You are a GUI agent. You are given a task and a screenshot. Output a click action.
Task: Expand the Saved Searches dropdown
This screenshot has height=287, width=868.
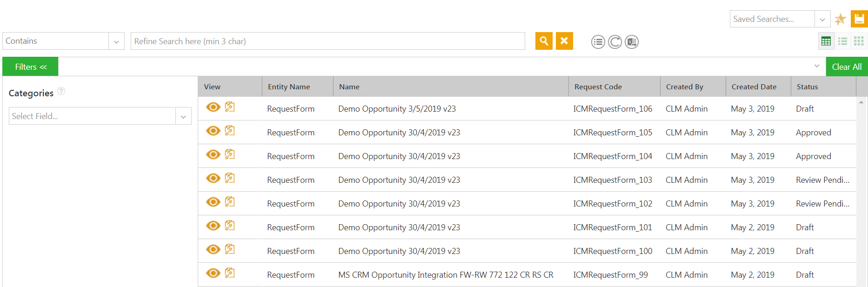point(822,20)
